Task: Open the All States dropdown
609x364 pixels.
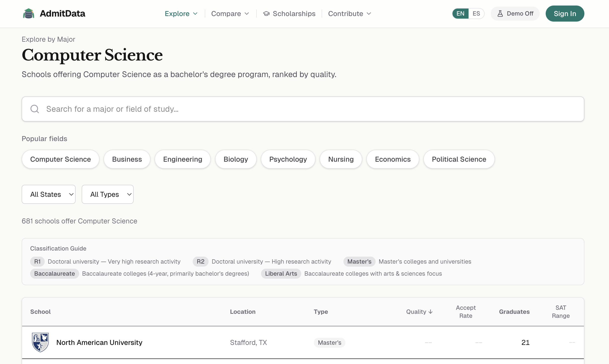Action: coord(48,194)
